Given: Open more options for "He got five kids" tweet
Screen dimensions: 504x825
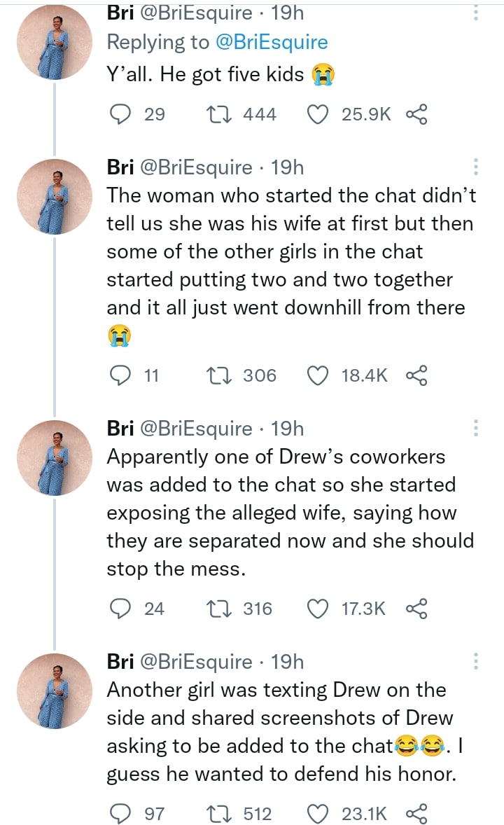Looking at the screenshot, I should tap(476, 13).
